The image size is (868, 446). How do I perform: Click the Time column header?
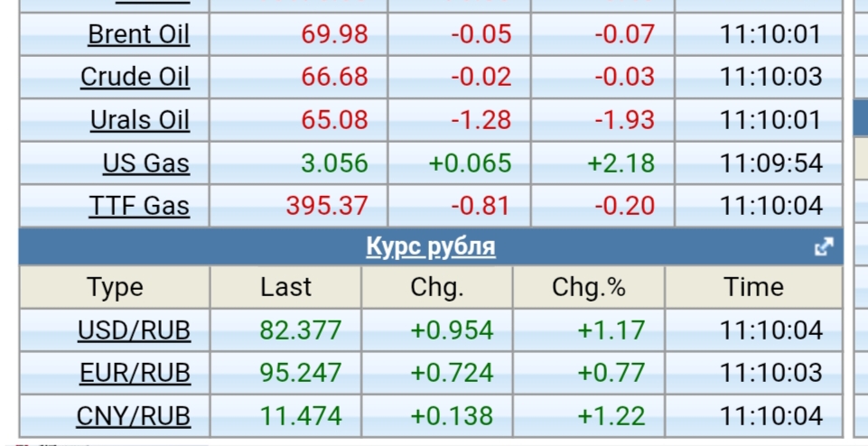[x=753, y=288]
